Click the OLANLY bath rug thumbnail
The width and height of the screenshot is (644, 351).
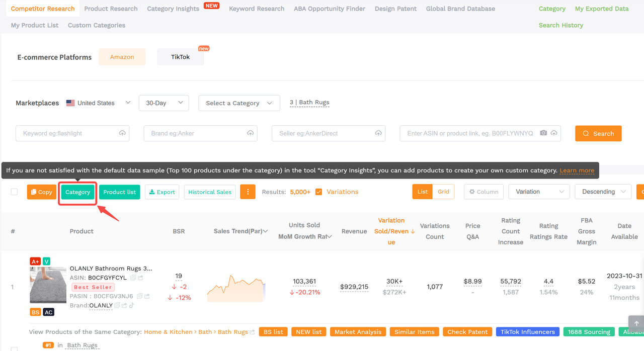48,285
